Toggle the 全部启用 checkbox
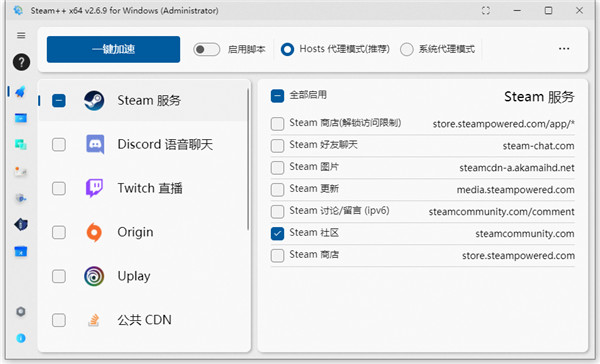 coord(277,96)
